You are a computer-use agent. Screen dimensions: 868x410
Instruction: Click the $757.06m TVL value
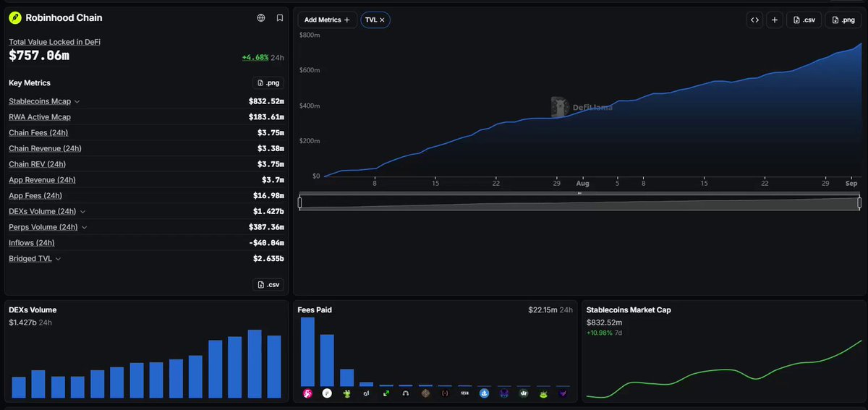tap(39, 56)
